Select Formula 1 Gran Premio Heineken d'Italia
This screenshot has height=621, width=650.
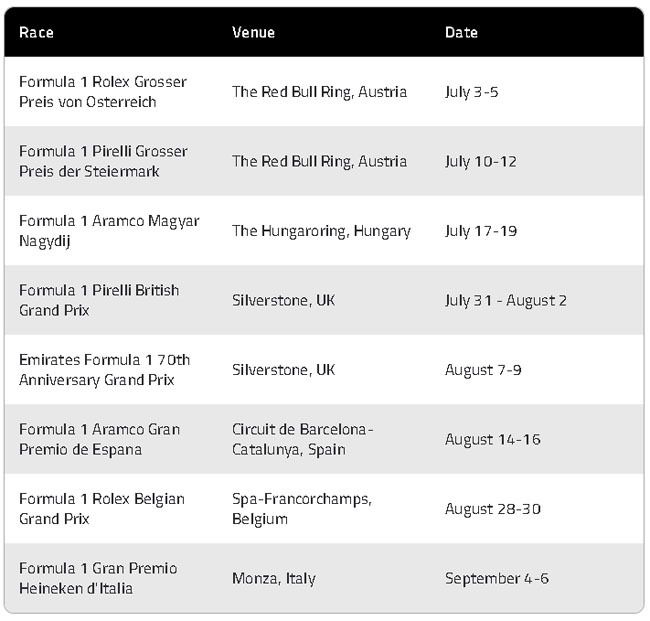[98, 578]
